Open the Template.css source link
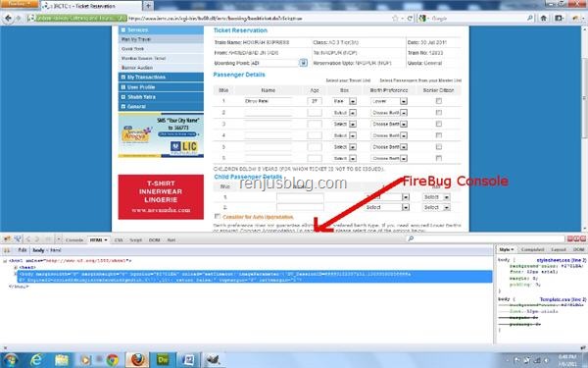This screenshot has width=588, height=368. click(x=563, y=299)
